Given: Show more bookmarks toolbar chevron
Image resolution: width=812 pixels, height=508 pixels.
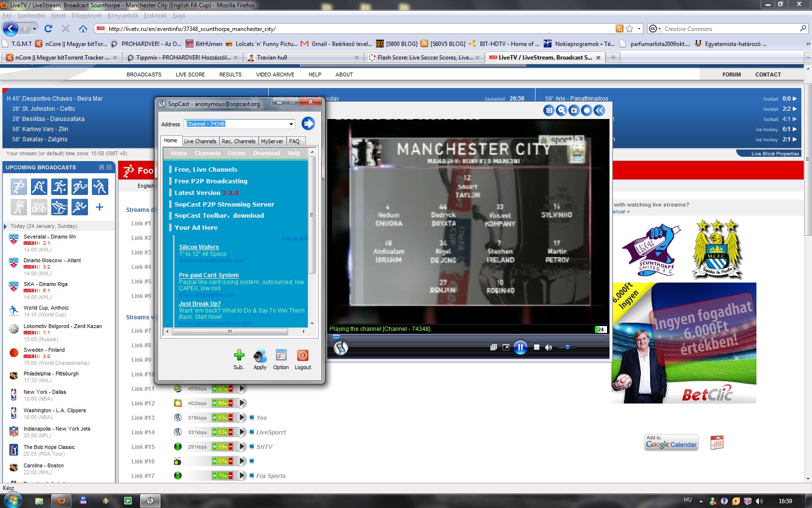Looking at the screenshot, I should point(808,44).
